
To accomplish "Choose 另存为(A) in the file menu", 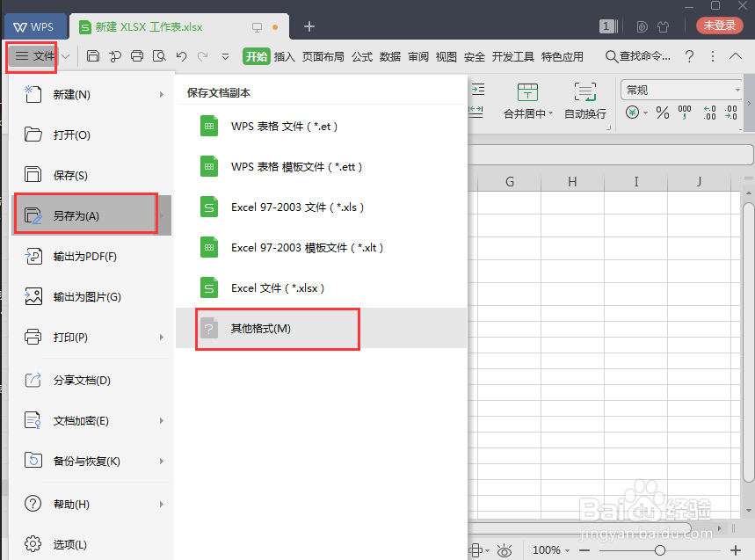I will pyautogui.click(x=91, y=215).
